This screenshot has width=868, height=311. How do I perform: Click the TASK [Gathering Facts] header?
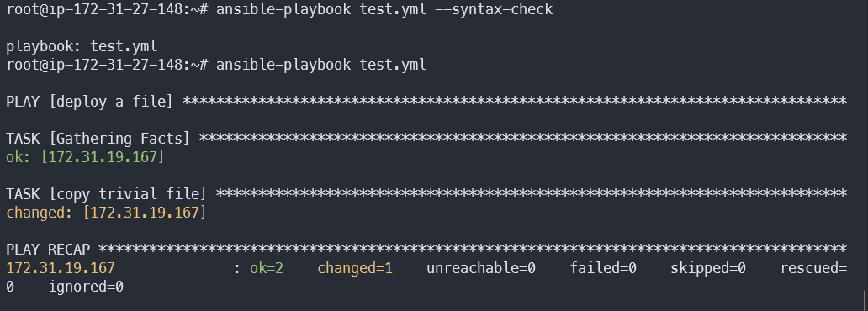[98, 139]
